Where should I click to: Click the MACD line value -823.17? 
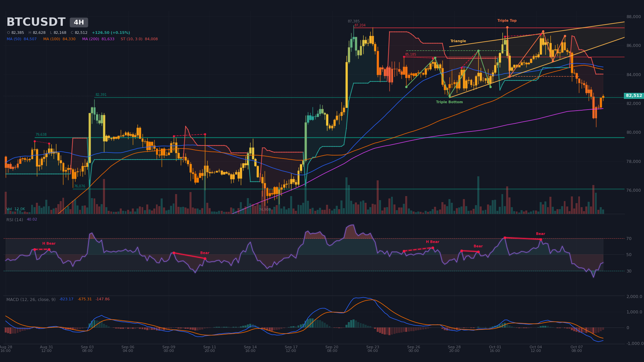pyautogui.click(x=66, y=299)
